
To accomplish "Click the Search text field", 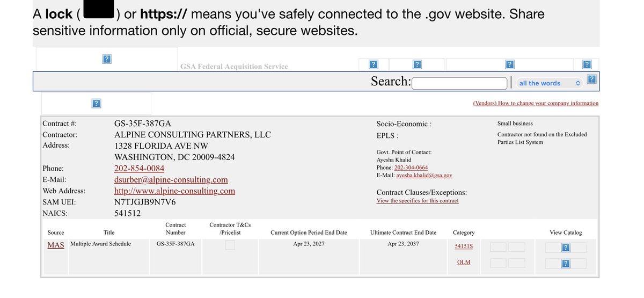I will 459,83.
